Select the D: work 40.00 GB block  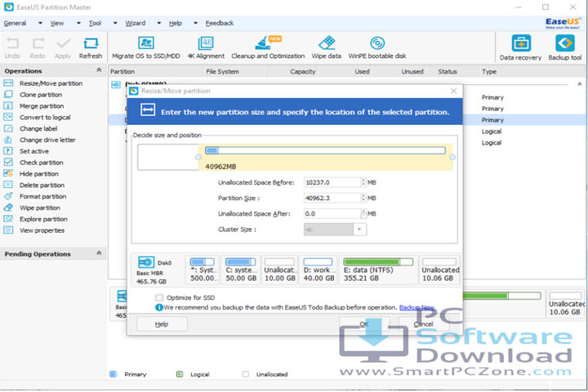coord(318,270)
